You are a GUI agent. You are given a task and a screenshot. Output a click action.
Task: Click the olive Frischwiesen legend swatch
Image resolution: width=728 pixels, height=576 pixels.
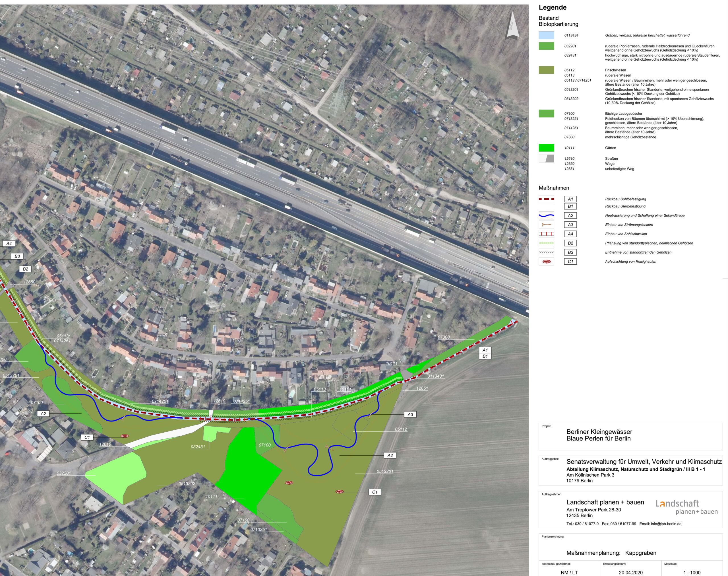[546, 70]
